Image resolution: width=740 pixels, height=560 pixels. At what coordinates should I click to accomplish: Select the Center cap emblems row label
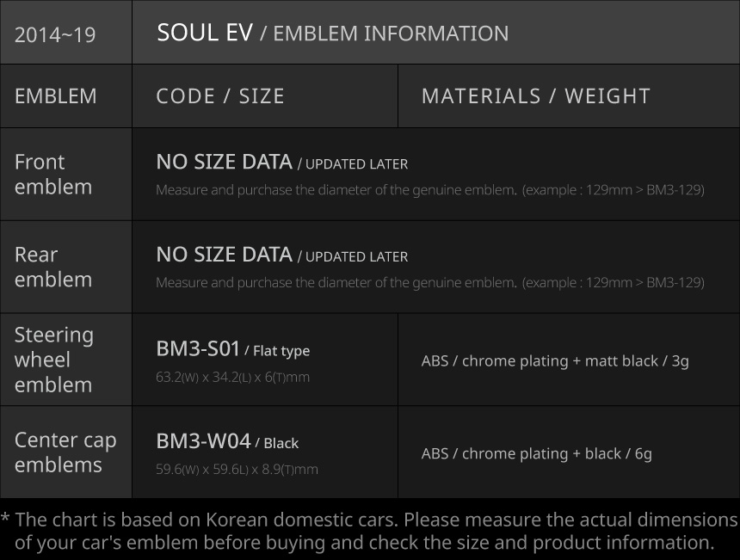coord(65,452)
